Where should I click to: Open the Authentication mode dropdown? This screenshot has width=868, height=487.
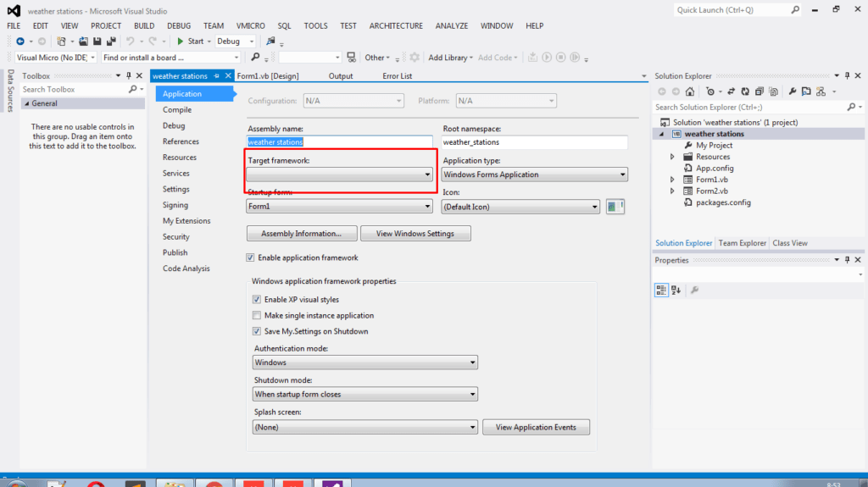pyautogui.click(x=365, y=362)
